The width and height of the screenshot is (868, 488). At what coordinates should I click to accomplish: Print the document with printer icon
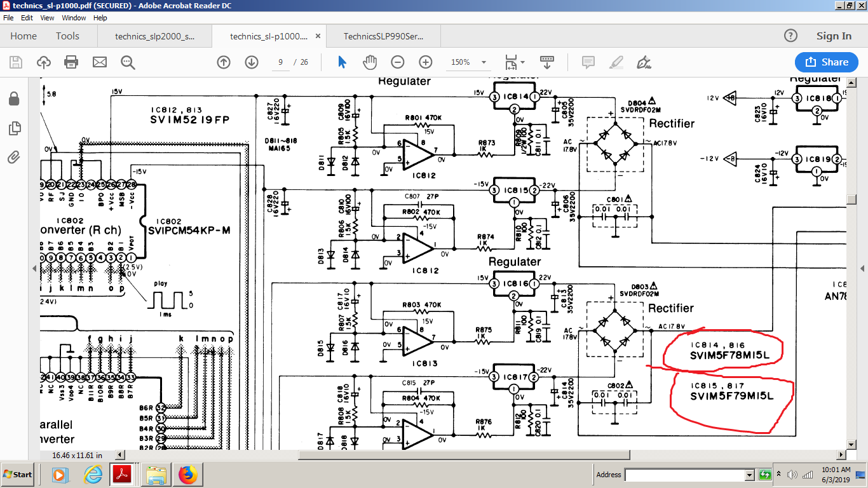[71, 62]
